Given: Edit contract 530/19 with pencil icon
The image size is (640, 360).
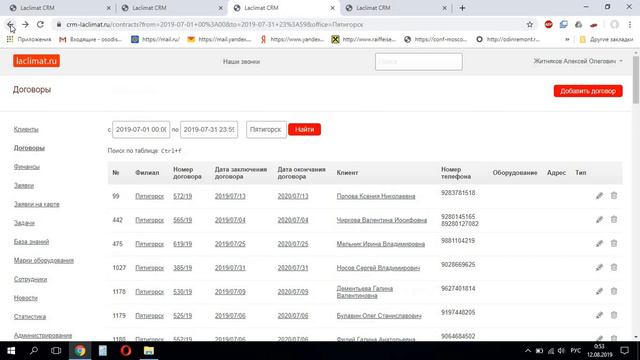Looking at the screenshot, I should pos(599,291).
